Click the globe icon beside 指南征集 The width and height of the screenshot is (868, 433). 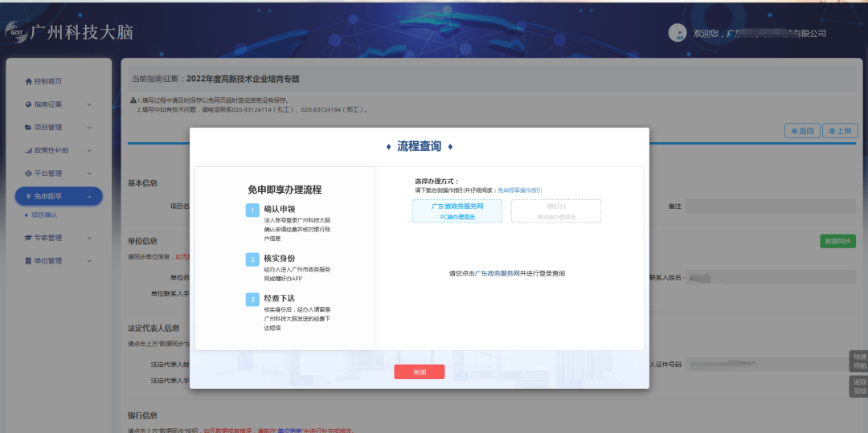pyautogui.click(x=29, y=104)
